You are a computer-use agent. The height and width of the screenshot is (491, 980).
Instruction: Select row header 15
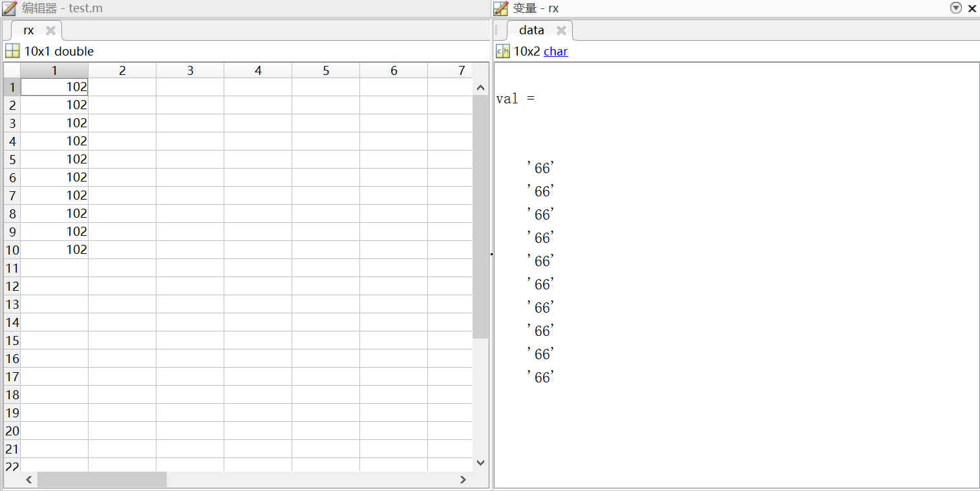(x=12, y=340)
